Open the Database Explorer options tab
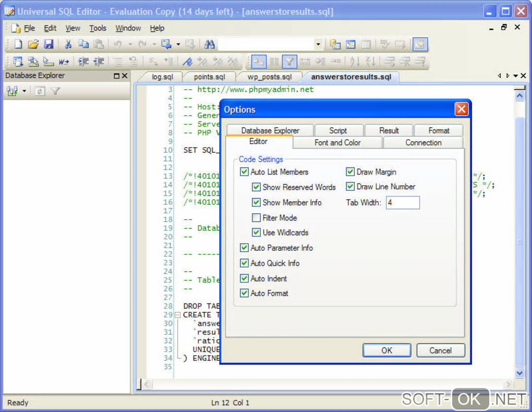 click(x=270, y=131)
